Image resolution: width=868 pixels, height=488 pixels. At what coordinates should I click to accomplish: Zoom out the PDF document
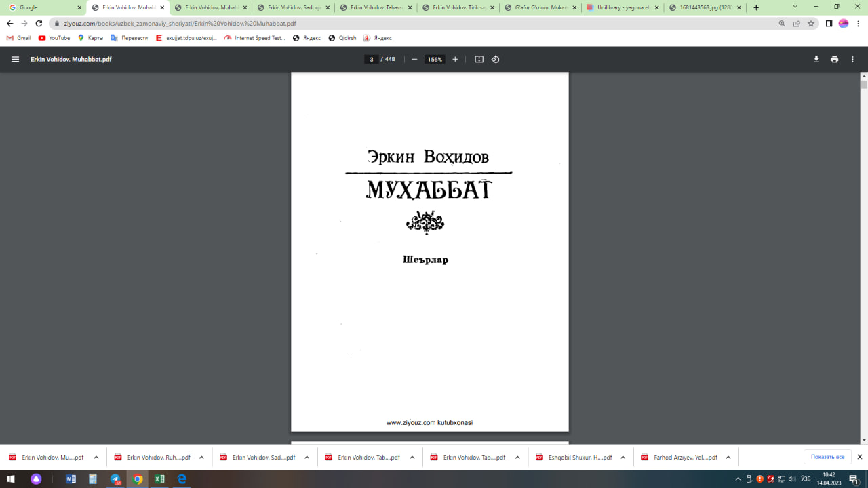tap(414, 59)
